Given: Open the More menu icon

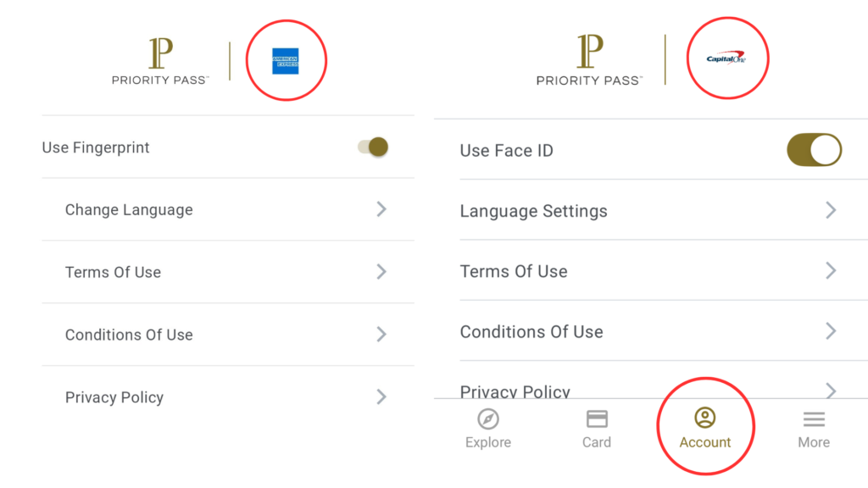Looking at the screenshot, I should [x=814, y=417].
